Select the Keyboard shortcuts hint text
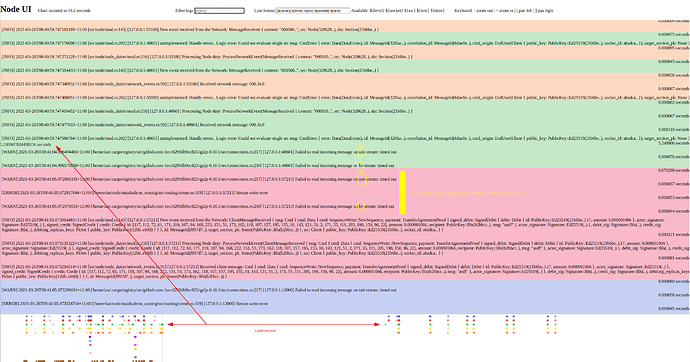The image size is (690, 362). tap(504, 11)
